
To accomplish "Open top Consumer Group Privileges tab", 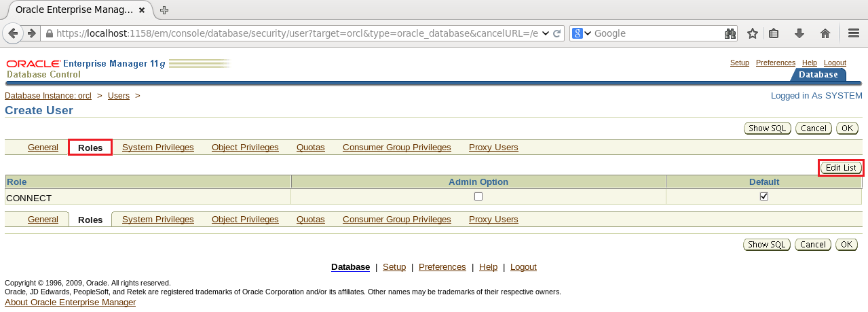I will coord(397,147).
